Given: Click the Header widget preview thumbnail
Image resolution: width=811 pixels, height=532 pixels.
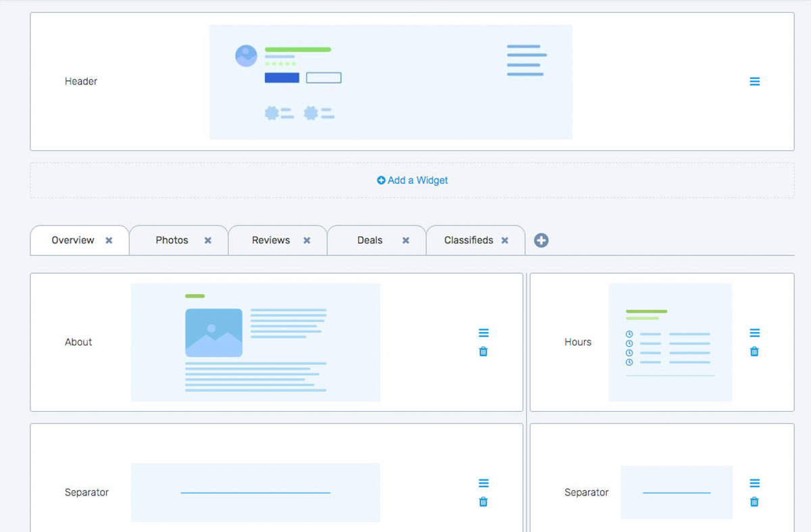Looking at the screenshot, I should pyautogui.click(x=391, y=82).
